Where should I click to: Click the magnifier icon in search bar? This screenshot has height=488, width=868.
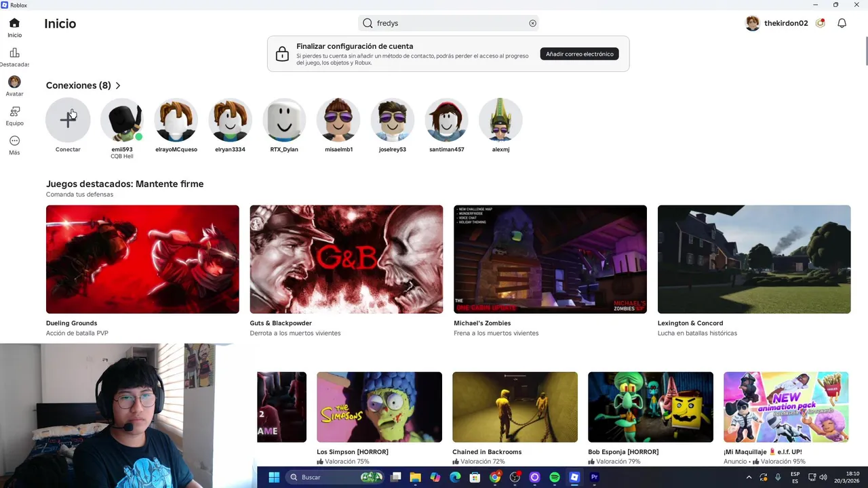point(368,23)
